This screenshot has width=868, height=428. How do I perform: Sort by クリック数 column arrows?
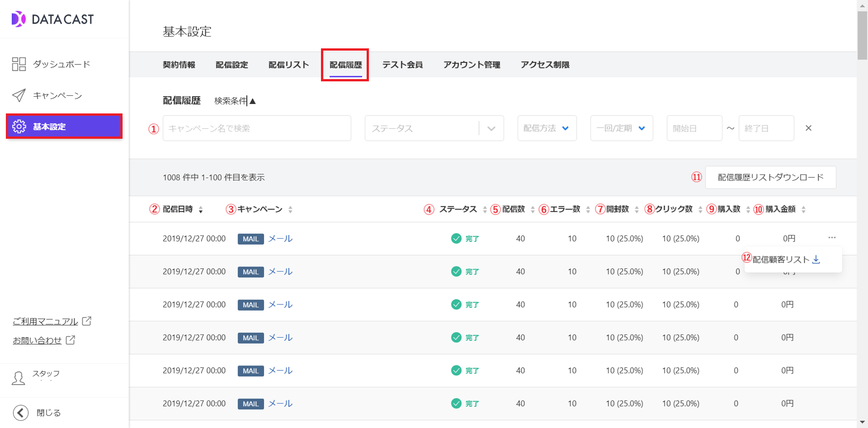(700, 209)
